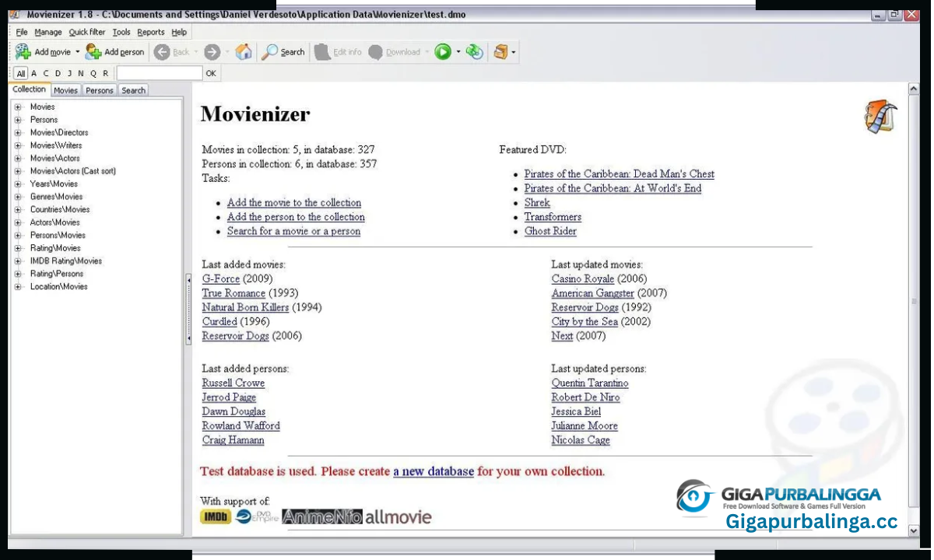The image size is (934, 560).
Task: Click the orange box toolbar icon
Action: [x=501, y=52]
